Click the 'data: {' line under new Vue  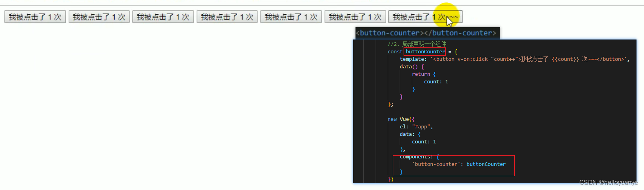pyautogui.click(x=410, y=134)
